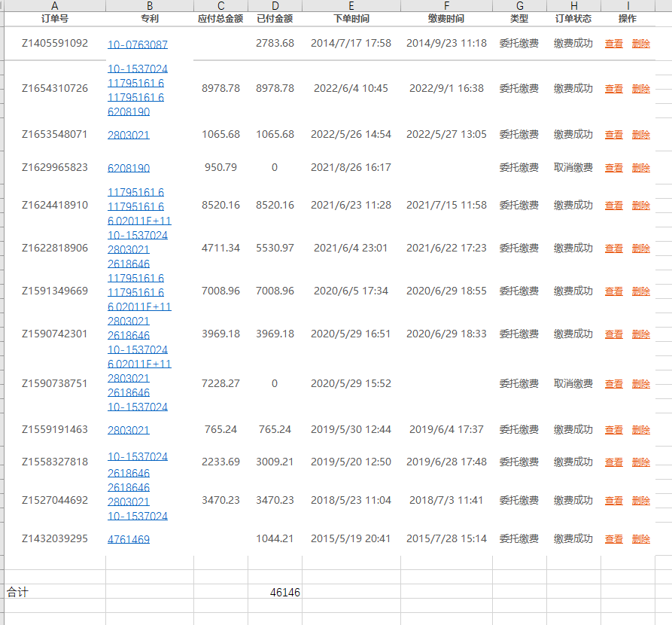Delete order Z1653548071 via 删除 link

point(641,135)
